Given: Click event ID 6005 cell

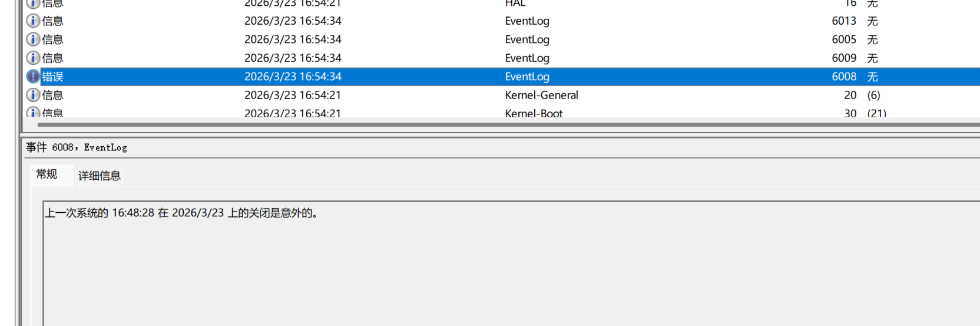Looking at the screenshot, I should point(844,39).
